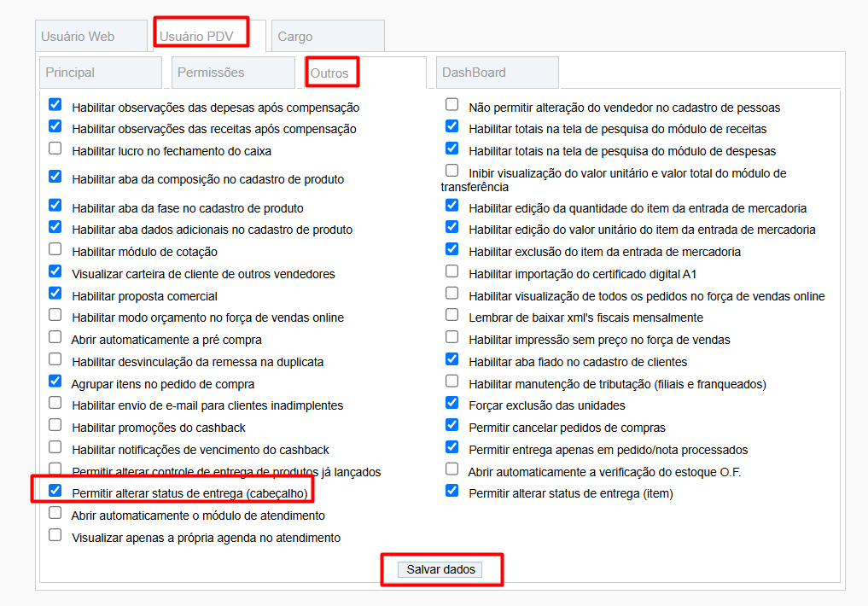
Task: Enable impressão sem preço no força de vendas
Action: click(451, 336)
